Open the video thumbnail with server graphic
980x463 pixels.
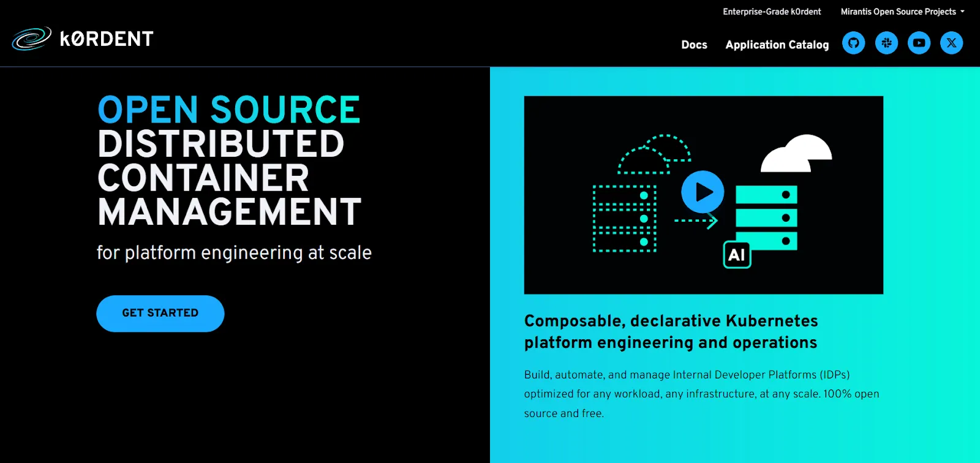[703, 195]
